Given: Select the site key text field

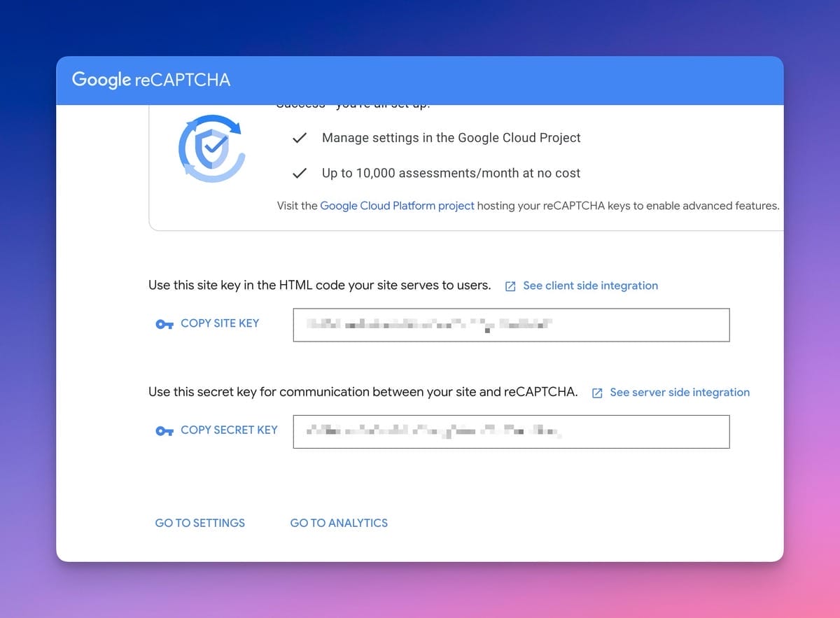Looking at the screenshot, I should click(x=511, y=325).
